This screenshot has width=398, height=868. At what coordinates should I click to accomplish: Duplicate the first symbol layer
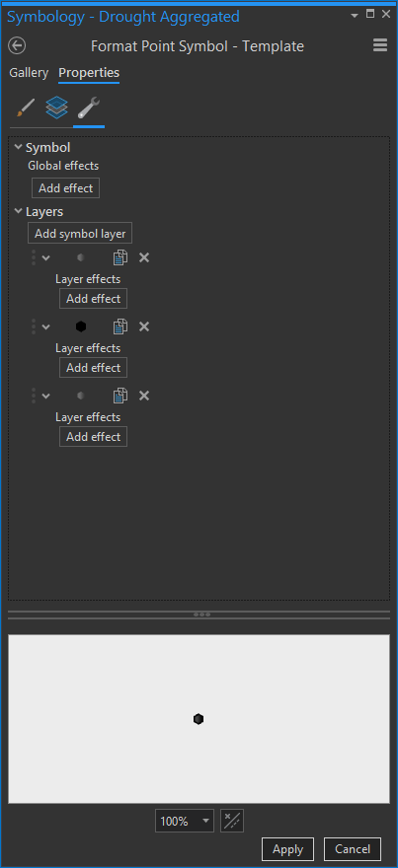pyautogui.click(x=120, y=257)
